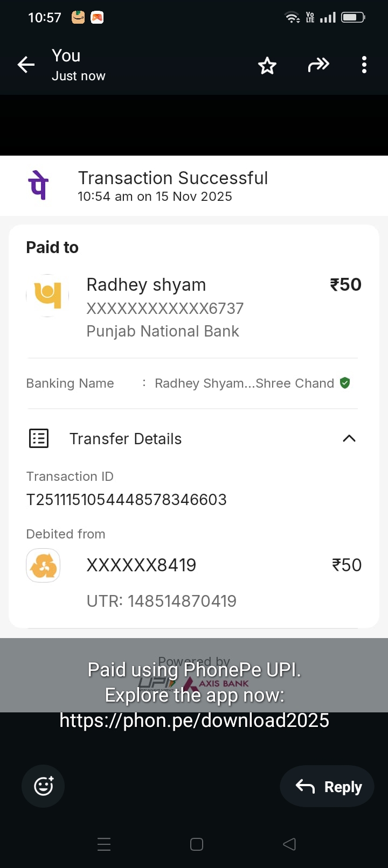Star this message
This screenshot has height=868, width=388.
pyautogui.click(x=267, y=66)
